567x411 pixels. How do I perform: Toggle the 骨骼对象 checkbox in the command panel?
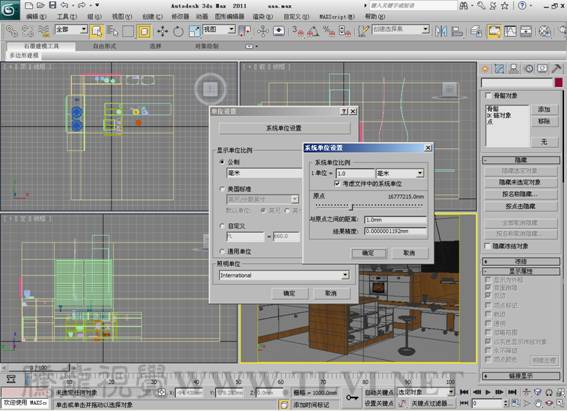(488, 95)
